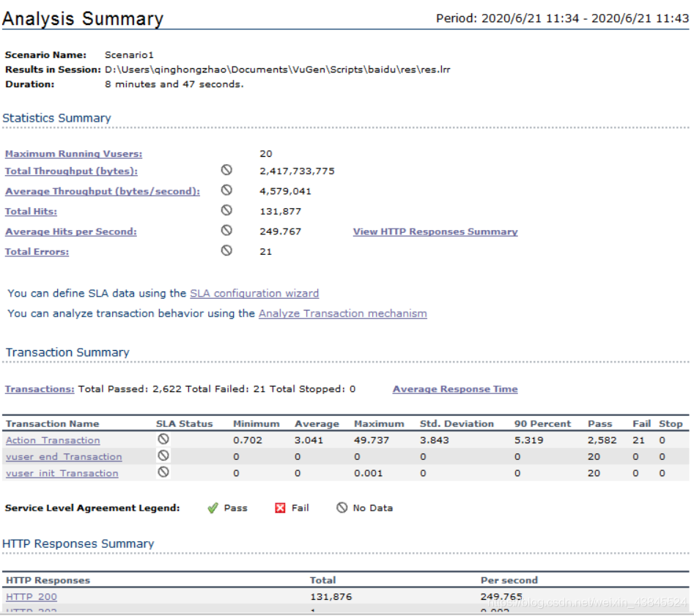
Task: Open Analyze Transaction mechanism link
Action: (342, 313)
